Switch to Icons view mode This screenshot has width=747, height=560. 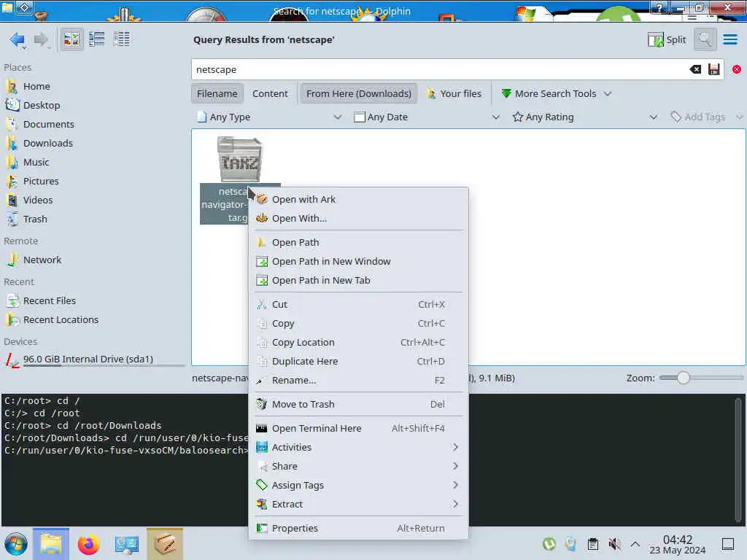click(71, 39)
